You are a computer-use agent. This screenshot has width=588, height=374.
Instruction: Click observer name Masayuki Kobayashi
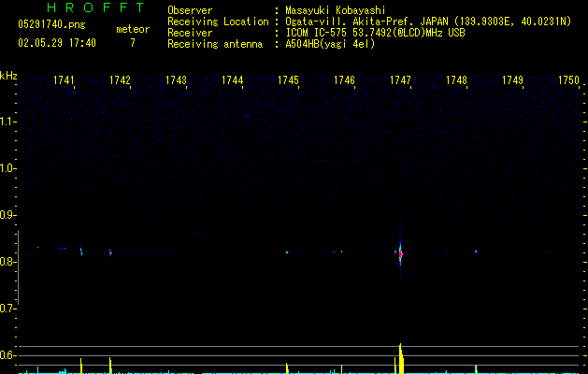(x=336, y=10)
